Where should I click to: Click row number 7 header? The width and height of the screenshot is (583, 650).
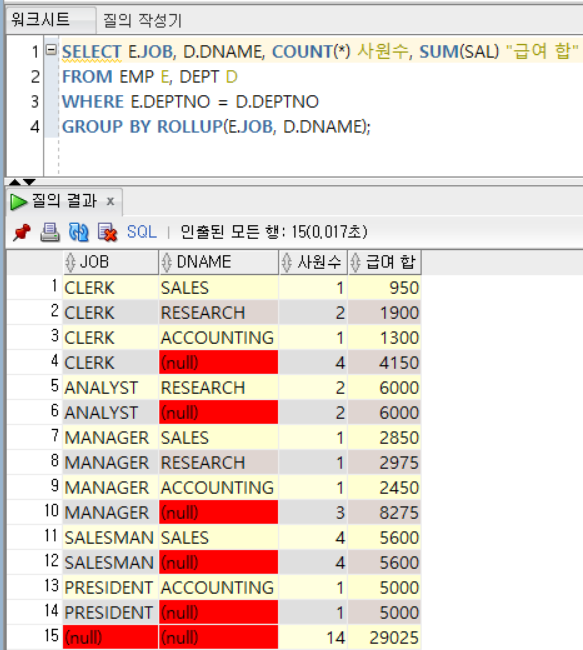(35, 437)
